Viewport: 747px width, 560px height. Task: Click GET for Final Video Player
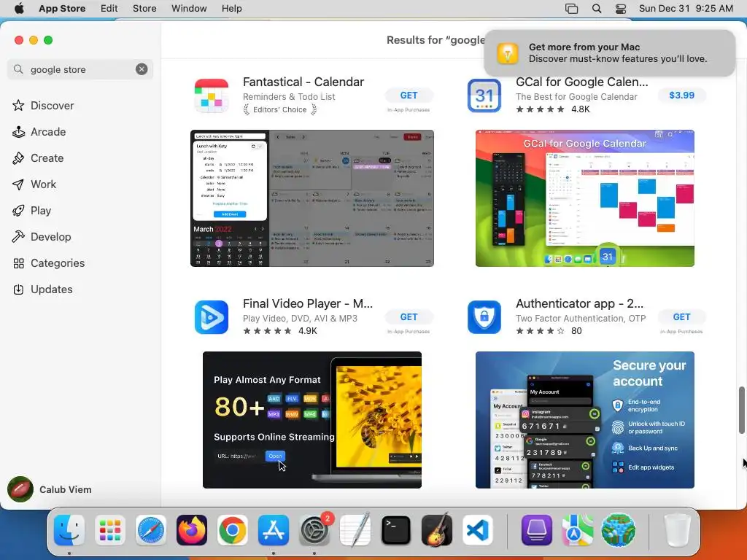[409, 317]
